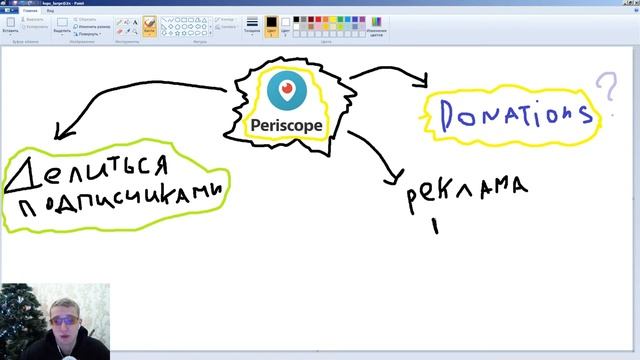This screenshot has height=360, width=640.
Task: Open the shape Outline (Контур) dropdown
Action: (x=224, y=20)
